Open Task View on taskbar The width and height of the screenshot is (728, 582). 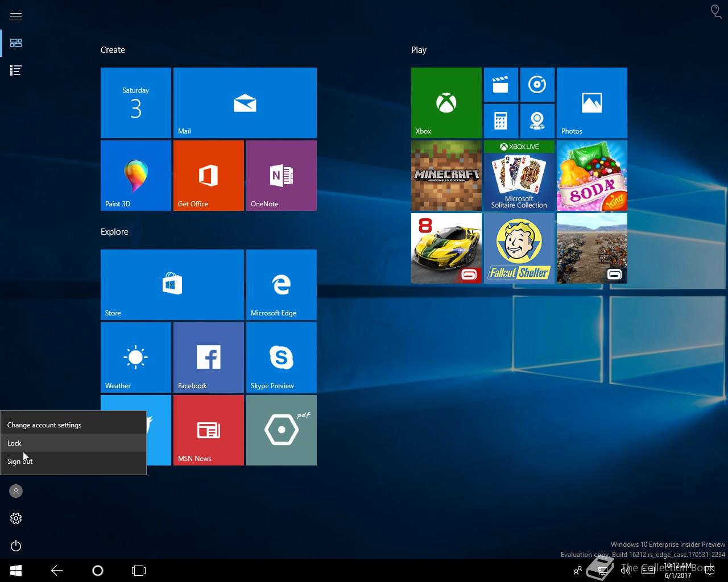click(139, 571)
